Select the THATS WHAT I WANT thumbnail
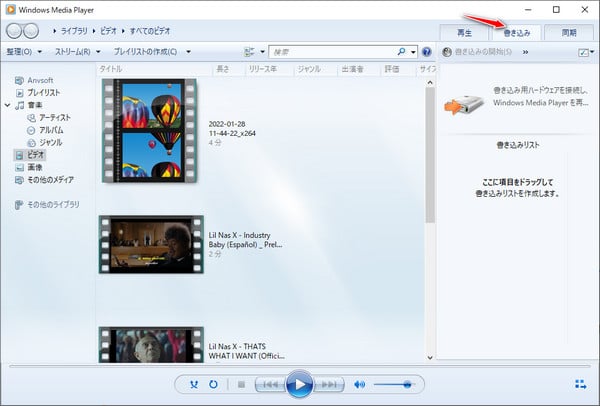 coord(151,344)
